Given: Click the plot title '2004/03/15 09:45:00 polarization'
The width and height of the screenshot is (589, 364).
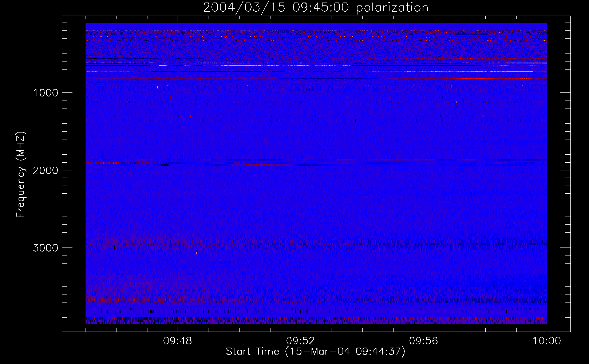Looking at the screenshot, I should click(x=316, y=8).
